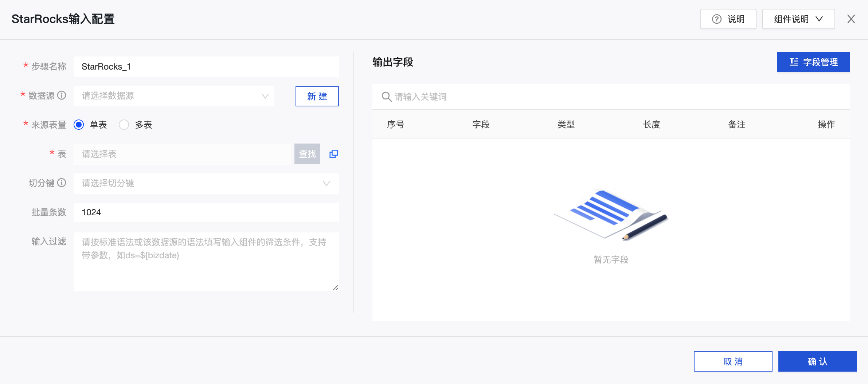Open 字段管理 field management

click(813, 62)
